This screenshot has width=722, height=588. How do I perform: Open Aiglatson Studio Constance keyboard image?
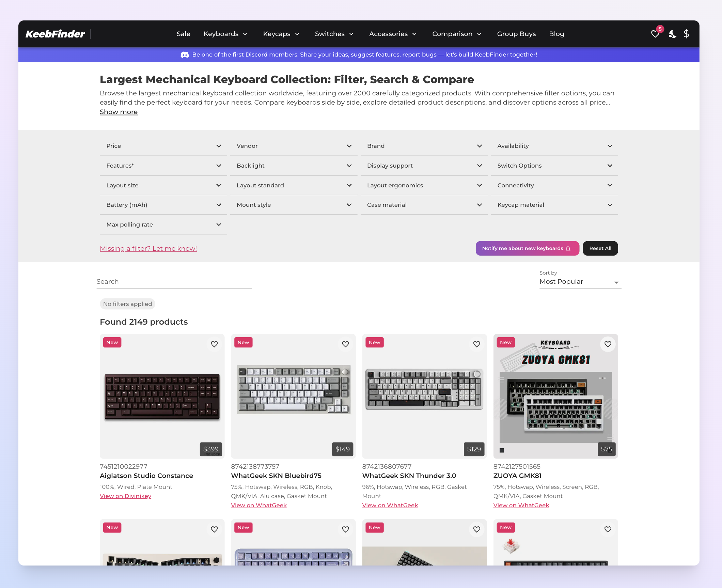(x=162, y=396)
